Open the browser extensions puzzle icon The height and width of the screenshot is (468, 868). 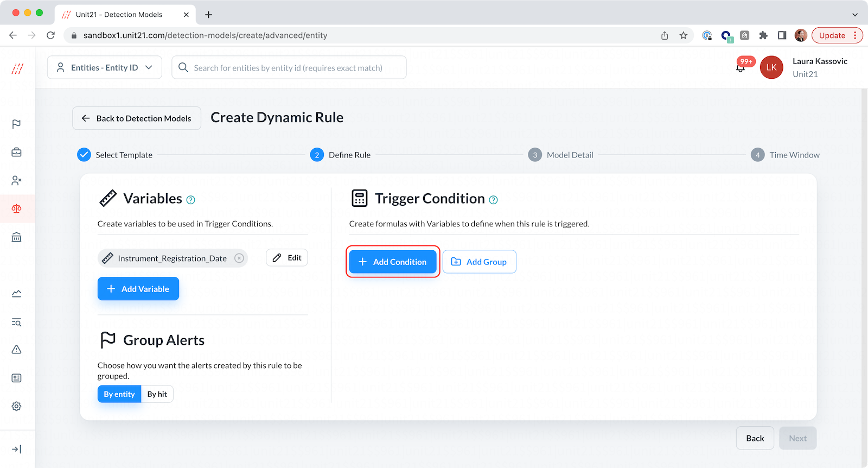click(763, 35)
